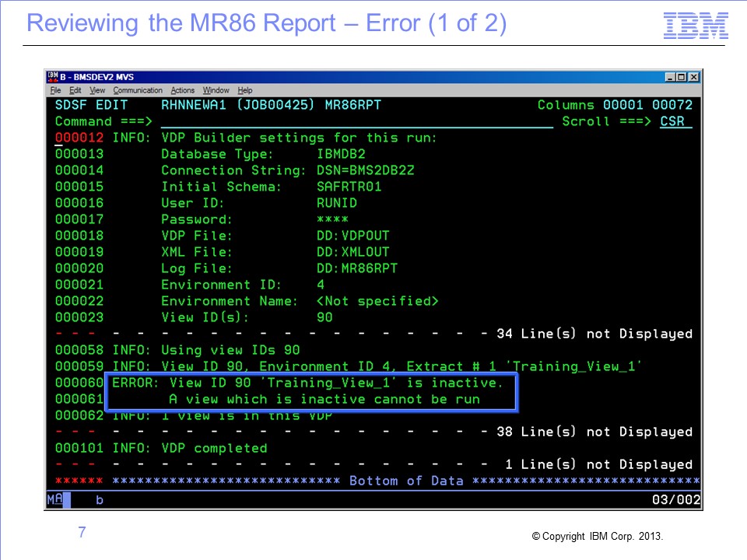Click the <Not specified> environment name

(x=377, y=302)
